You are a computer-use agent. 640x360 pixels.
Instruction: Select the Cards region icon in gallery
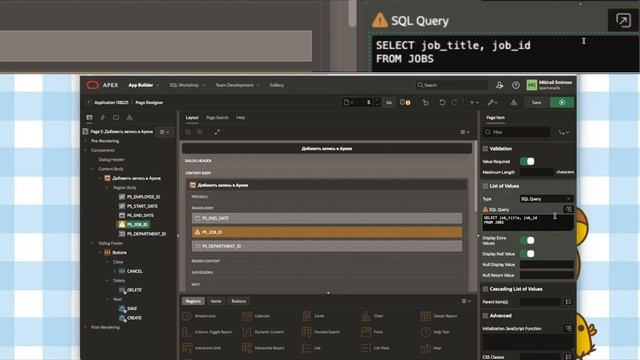point(307,316)
